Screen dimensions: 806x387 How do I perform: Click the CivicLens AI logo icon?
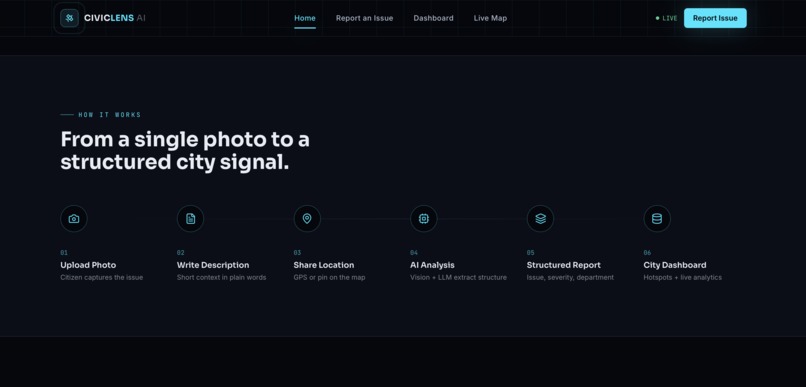tap(69, 18)
